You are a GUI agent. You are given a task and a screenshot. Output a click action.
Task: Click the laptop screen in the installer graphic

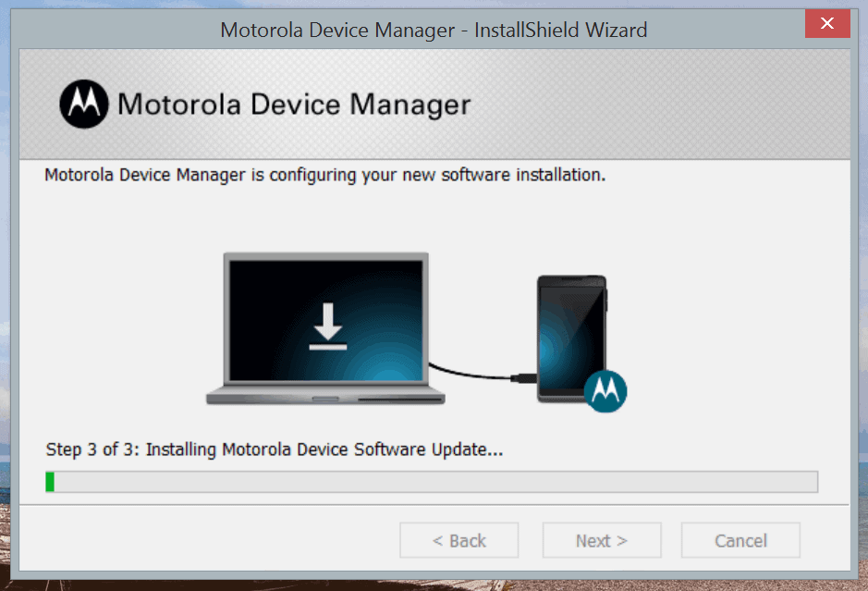325,314
